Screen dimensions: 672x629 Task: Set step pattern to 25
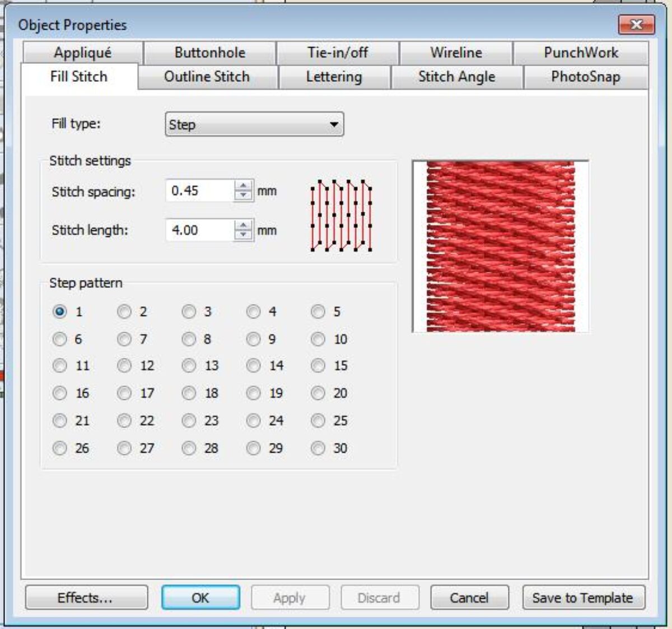pyautogui.click(x=318, y=421)
